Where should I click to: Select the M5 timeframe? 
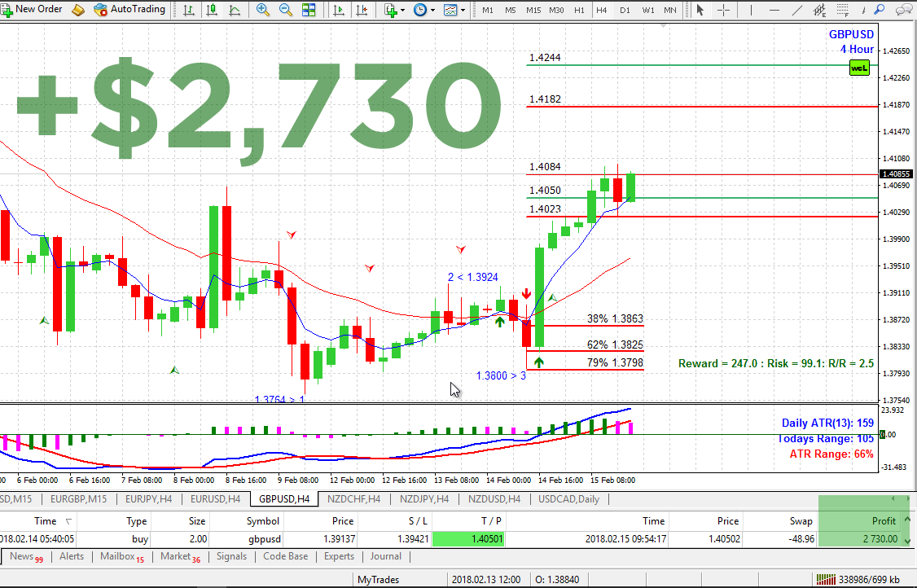(x=510, y=10)
